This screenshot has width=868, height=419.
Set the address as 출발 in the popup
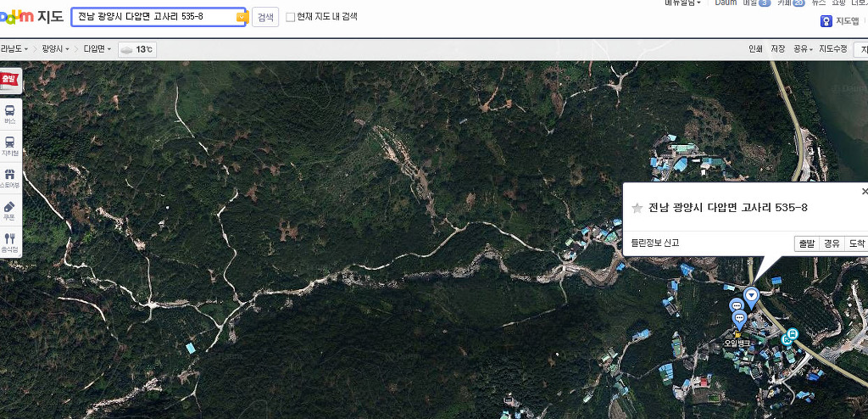point(807,243)
